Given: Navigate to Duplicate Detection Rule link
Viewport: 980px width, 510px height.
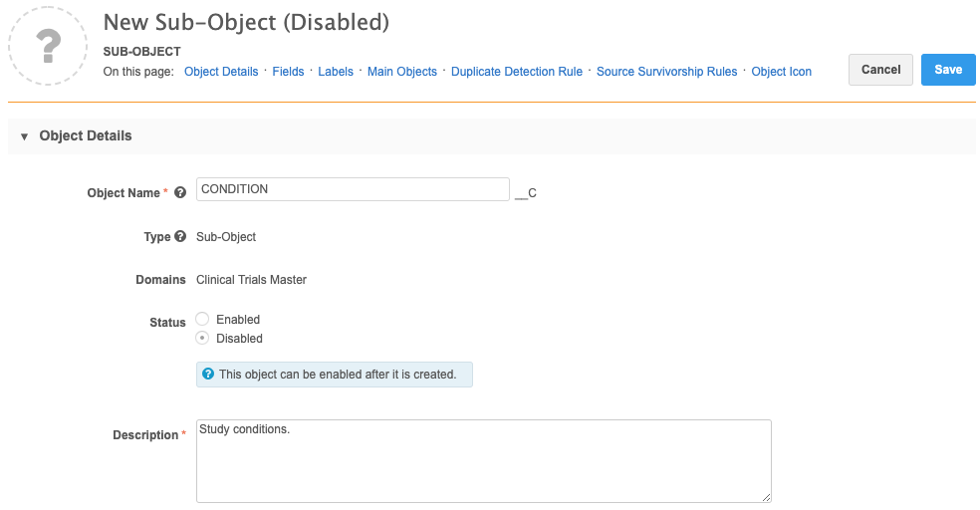Looking at the screenshot, I should click(x=517, y=72).
